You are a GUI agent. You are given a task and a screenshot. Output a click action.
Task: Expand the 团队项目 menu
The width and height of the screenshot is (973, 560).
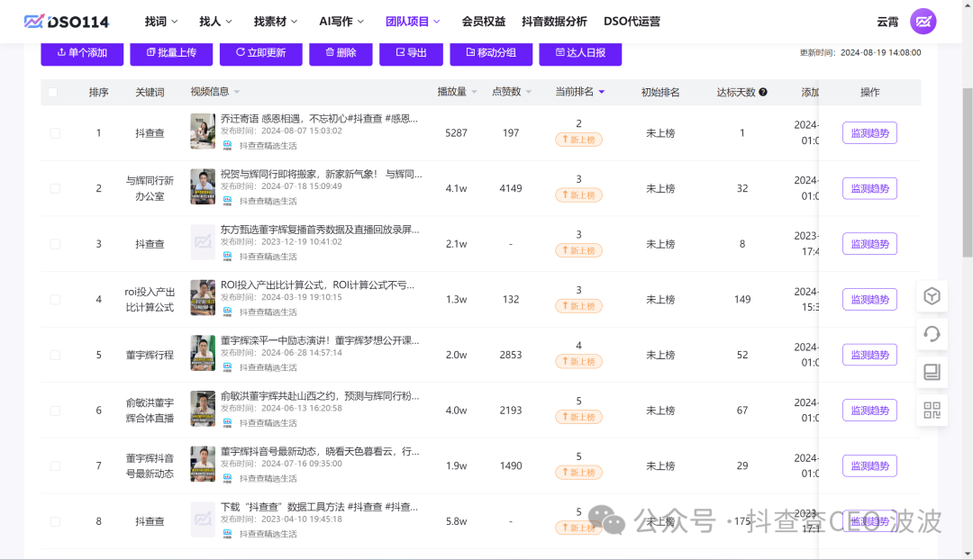point(413,22)
